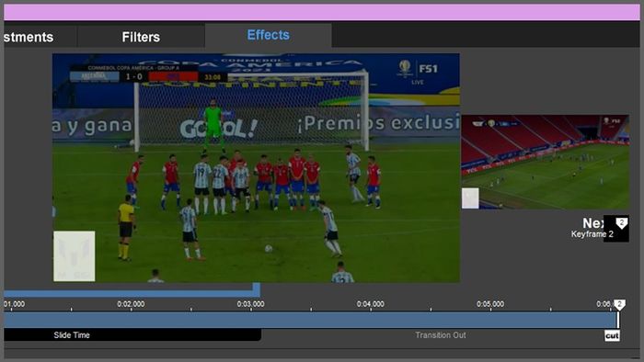Click the Keyframe 2 label text
This screenshot has width=644, height=362.
592,234
